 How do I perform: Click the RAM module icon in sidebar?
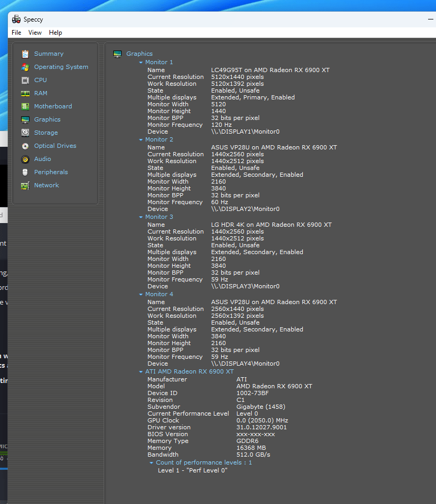[25, 94]
